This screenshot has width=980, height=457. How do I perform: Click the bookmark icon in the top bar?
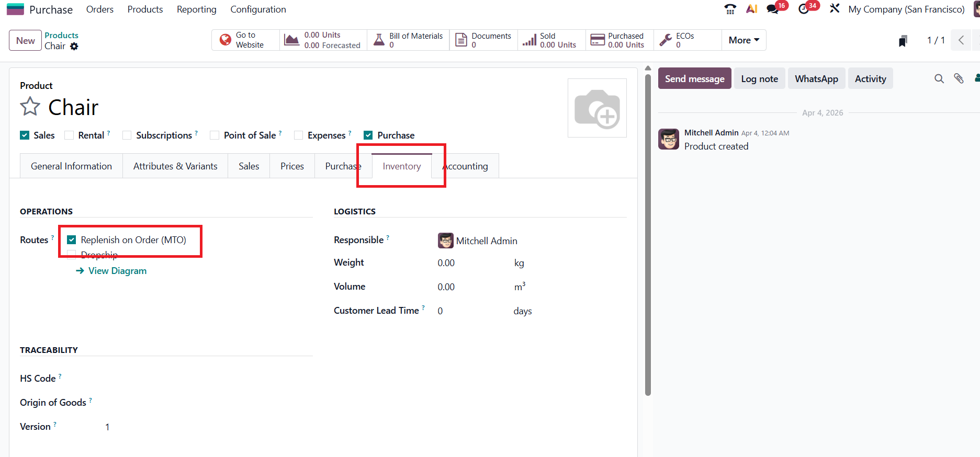903,41
